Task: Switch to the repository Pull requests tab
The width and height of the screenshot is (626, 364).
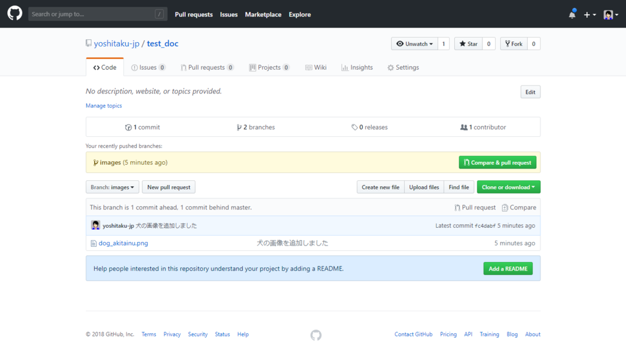Action: pyautogui.click(x=207, y=67)
